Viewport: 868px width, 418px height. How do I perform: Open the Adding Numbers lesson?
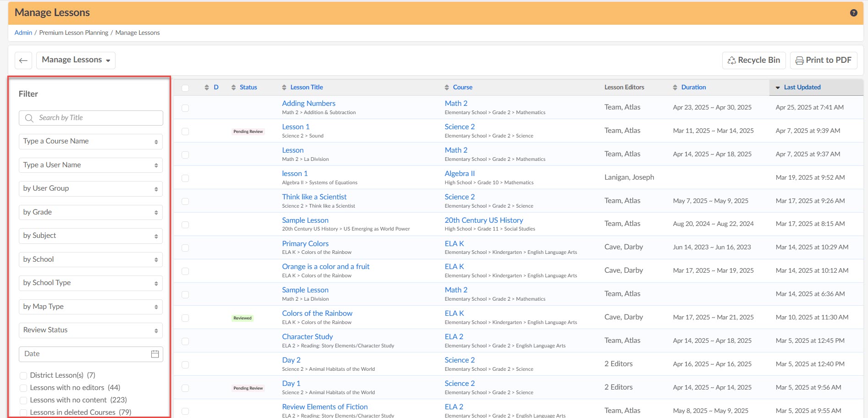point(309,104)
